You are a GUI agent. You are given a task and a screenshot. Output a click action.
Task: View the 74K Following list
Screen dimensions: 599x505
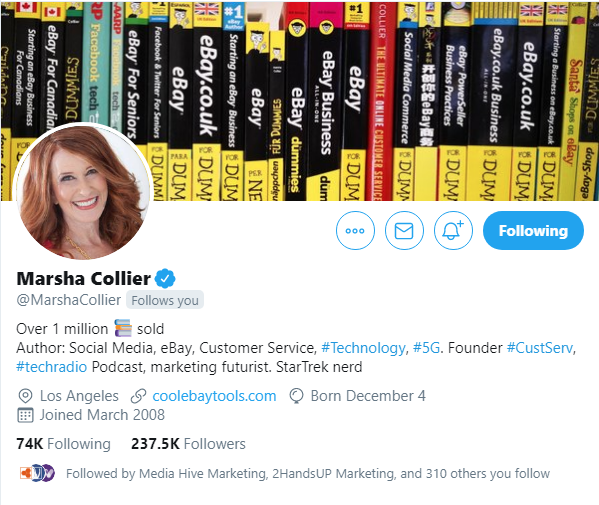pyautogui.click(x=63, y=444)
